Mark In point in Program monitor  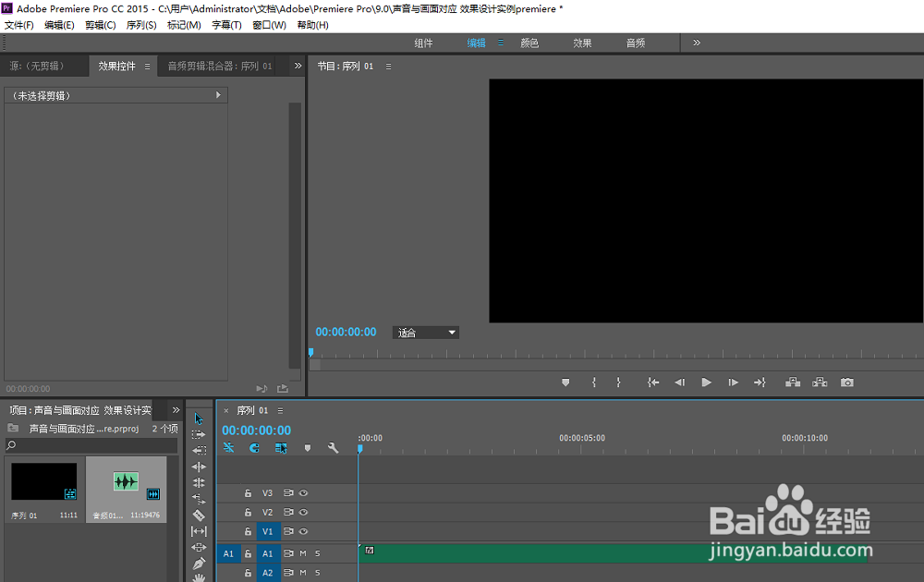tap(594, 382)
